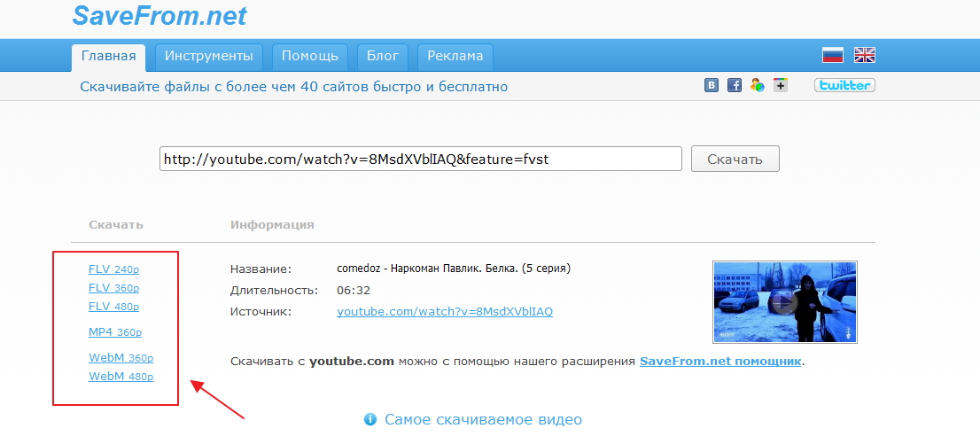This screenshot has height=444, width=980.
Task: Share via the Facebook icon
Action: point(734,86)
